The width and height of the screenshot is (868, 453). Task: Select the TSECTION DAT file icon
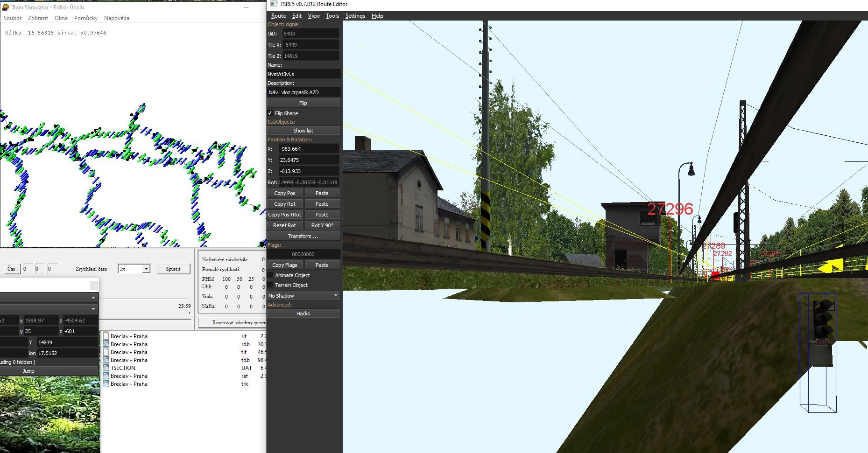106,368
